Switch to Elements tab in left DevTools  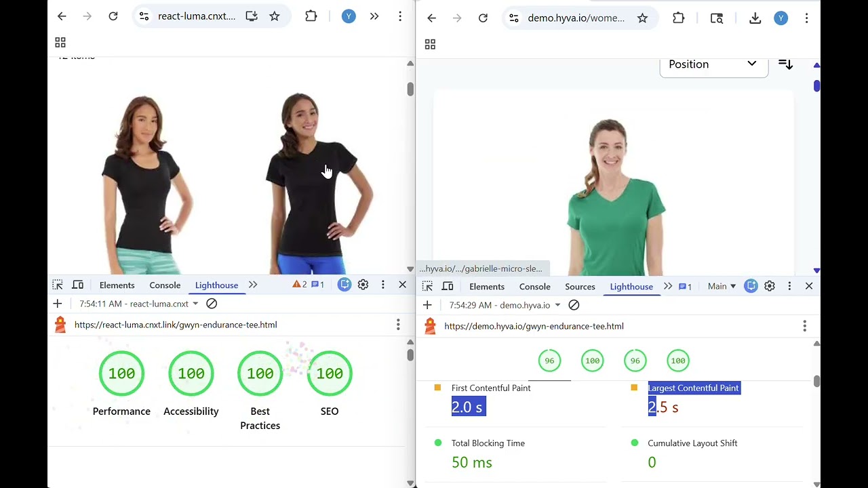point(117,285)
